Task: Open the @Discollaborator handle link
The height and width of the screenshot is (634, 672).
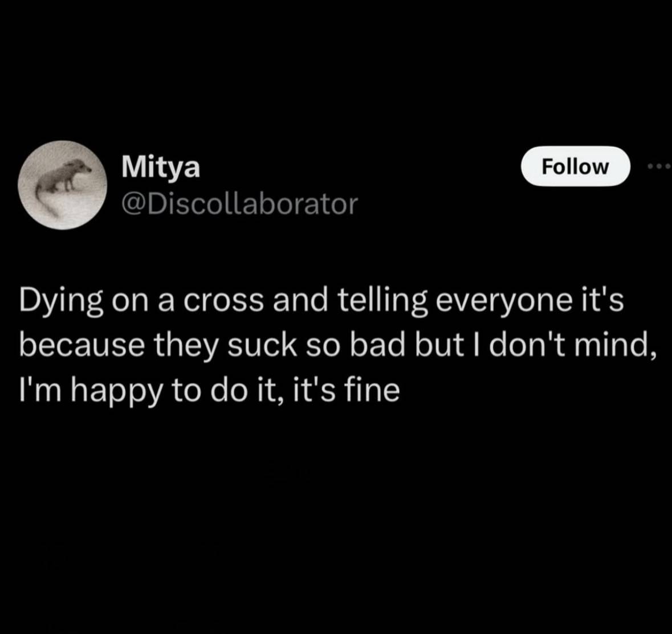Action: click(239, 204)
